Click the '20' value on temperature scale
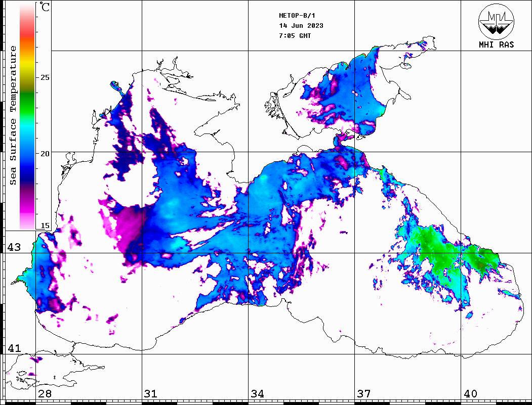The image size is (532, 405). point(45,154)
